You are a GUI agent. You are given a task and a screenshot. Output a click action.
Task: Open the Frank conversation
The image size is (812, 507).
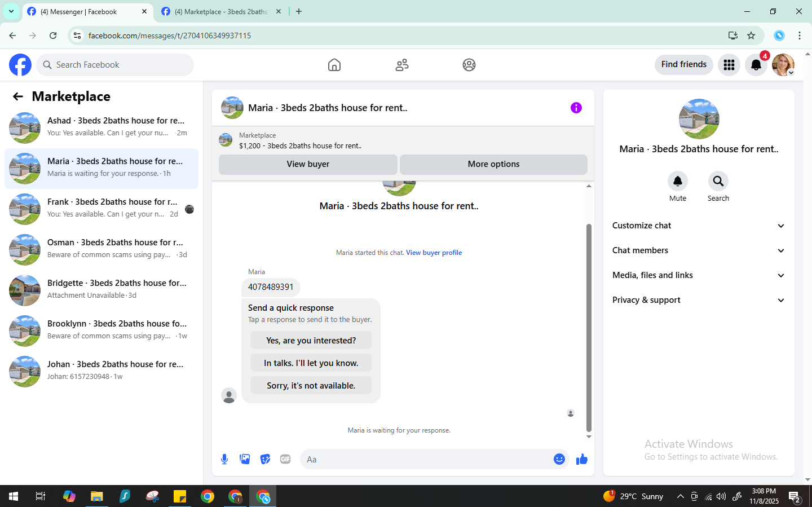[101, 209]
